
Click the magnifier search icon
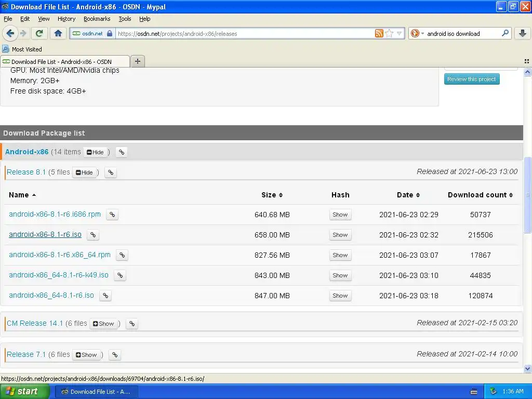505,33
